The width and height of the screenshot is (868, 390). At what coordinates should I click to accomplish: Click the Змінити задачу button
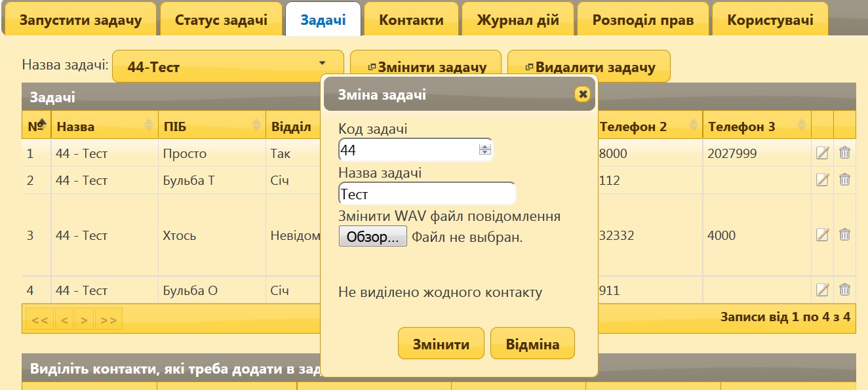point(425,66)
